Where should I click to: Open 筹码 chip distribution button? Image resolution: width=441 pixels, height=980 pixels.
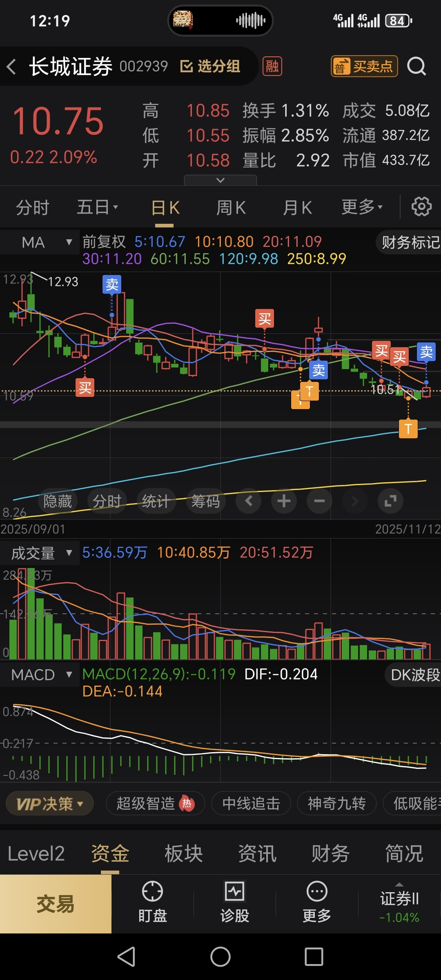[x=206, y=501]
